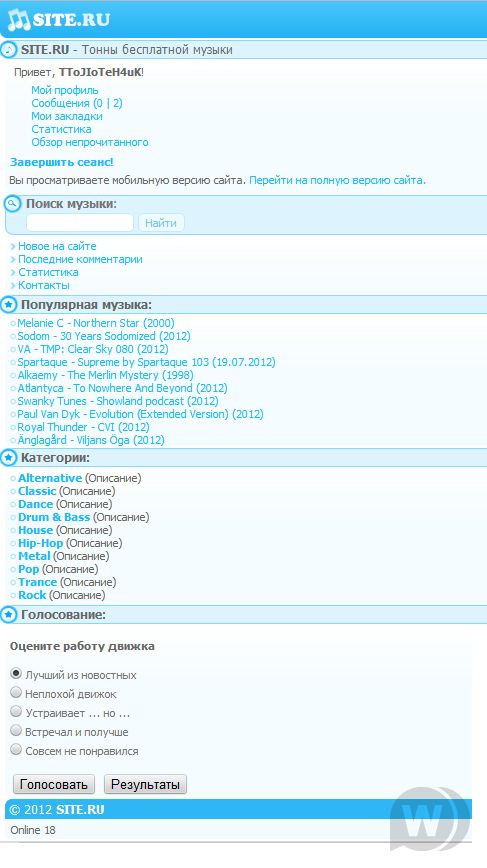
Task: Click the Найти search button
Action: coord(161,223)
